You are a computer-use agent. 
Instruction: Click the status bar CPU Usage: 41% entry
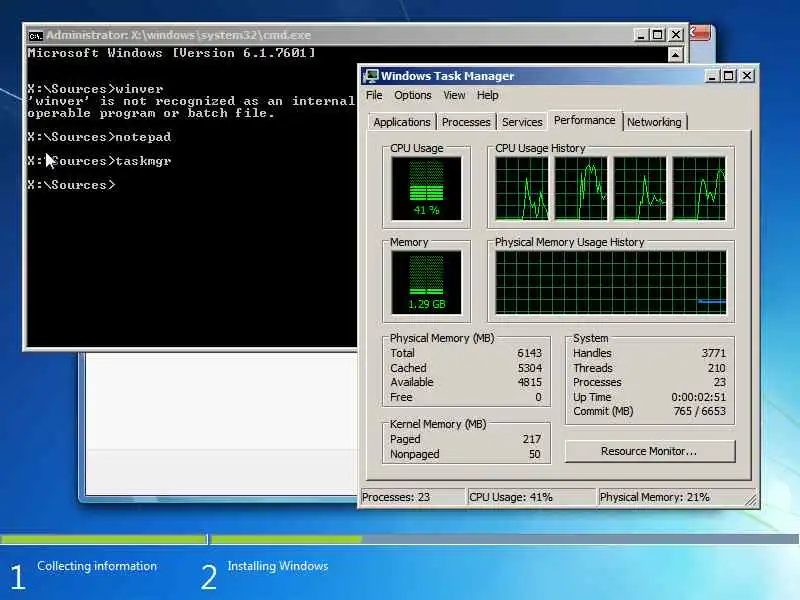click(531, 497)
